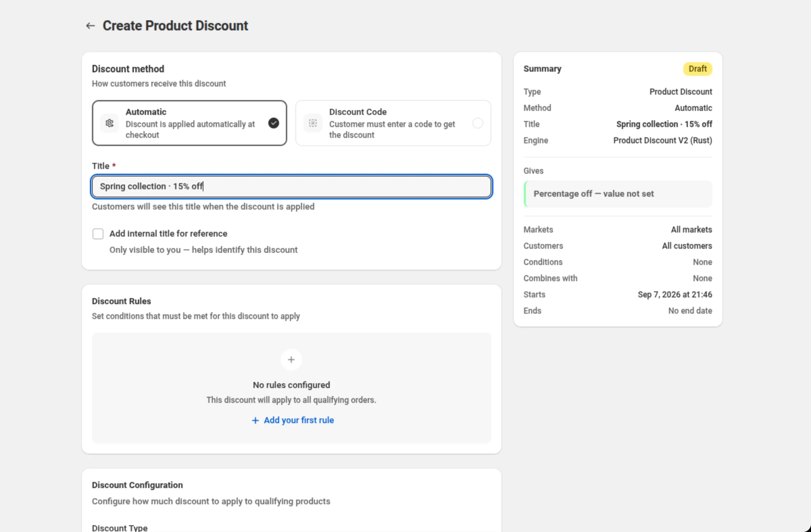Choose the Discount Code card title
This screenshot has width=811, height=532.
point(358,112)
